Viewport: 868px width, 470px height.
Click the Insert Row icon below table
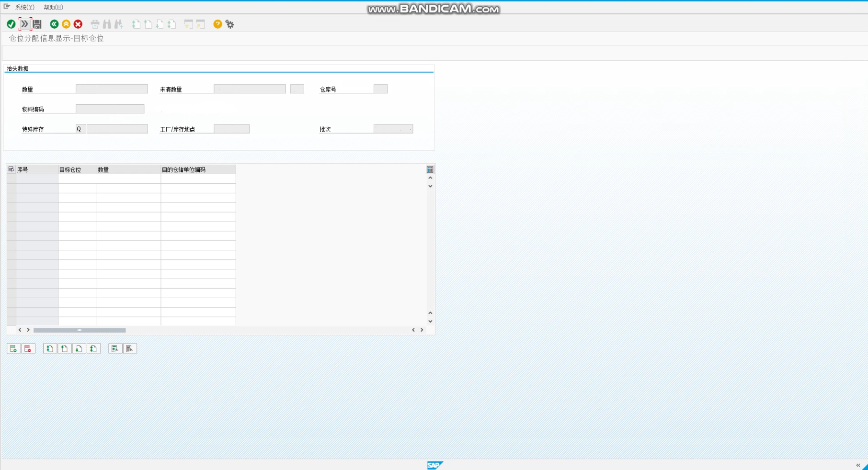[x=13, y=349]
